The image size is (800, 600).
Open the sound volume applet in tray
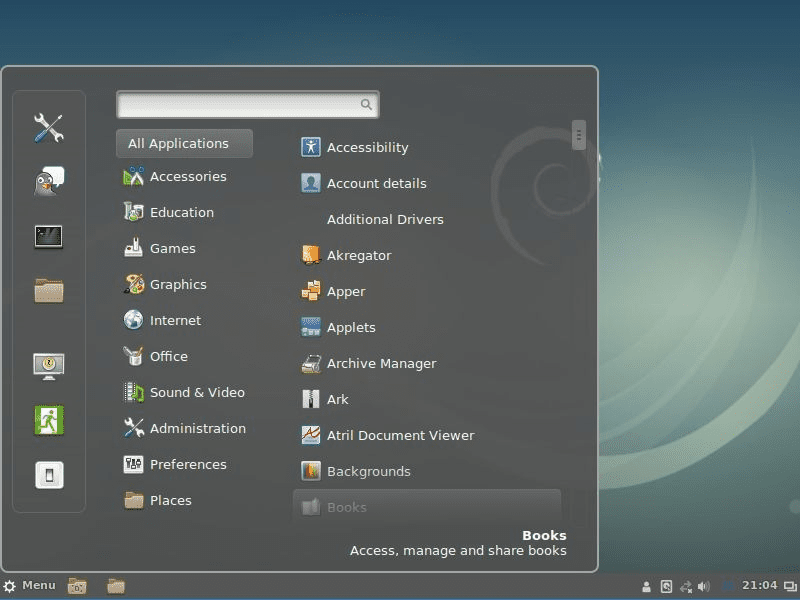point(704,587)
